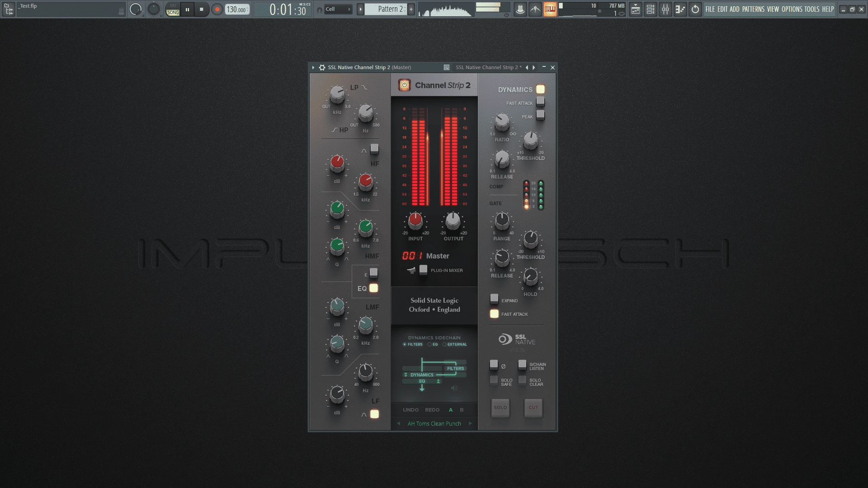Switch to PAT playback mode

pos(173,5)
